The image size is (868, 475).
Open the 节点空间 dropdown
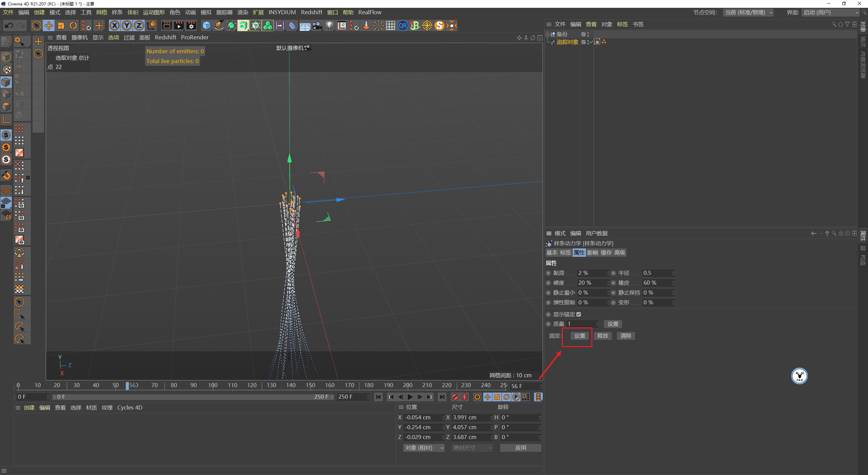click(748, 13)
